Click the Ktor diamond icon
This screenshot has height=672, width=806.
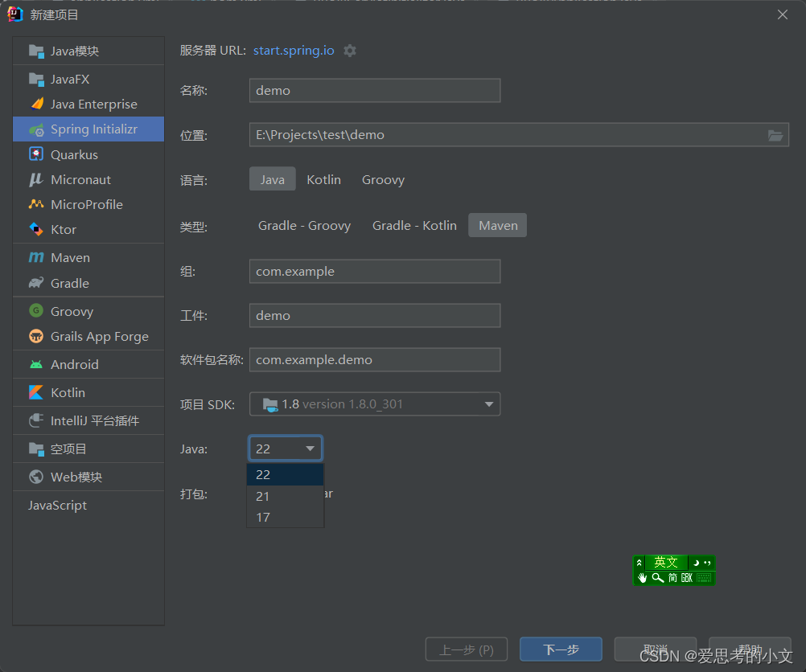pyautogui.click(x=36, y=229)
